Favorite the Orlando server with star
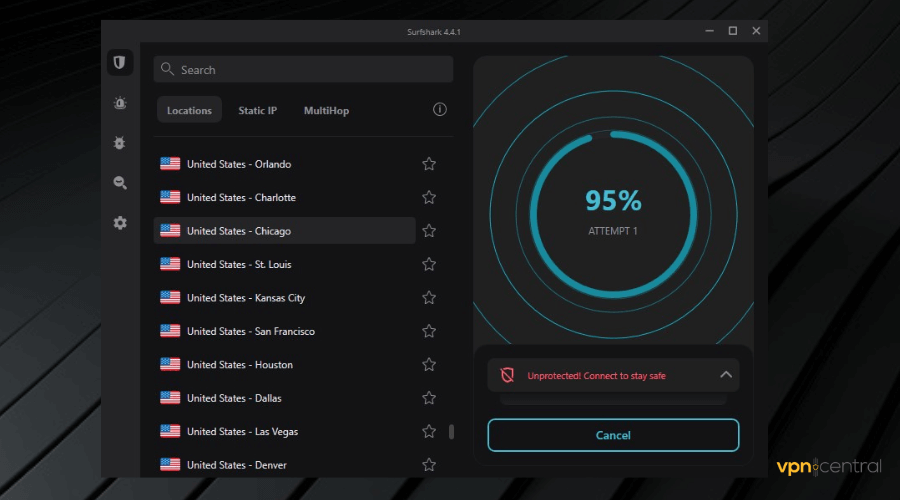900x500 pixels. (429, 164)
